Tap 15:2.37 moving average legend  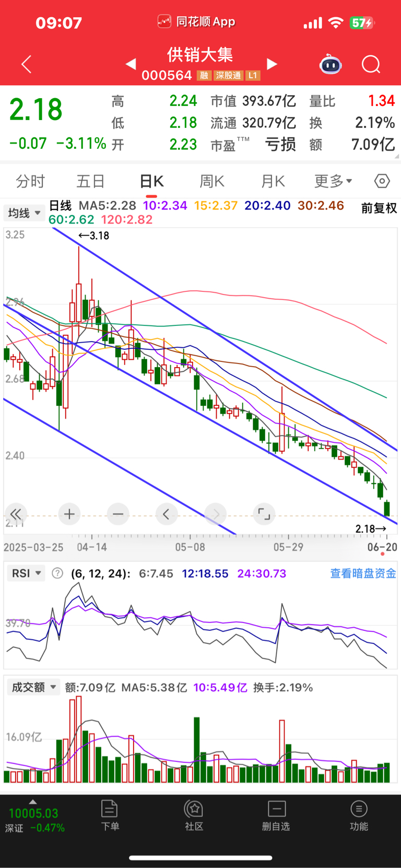tap(216, 206)
